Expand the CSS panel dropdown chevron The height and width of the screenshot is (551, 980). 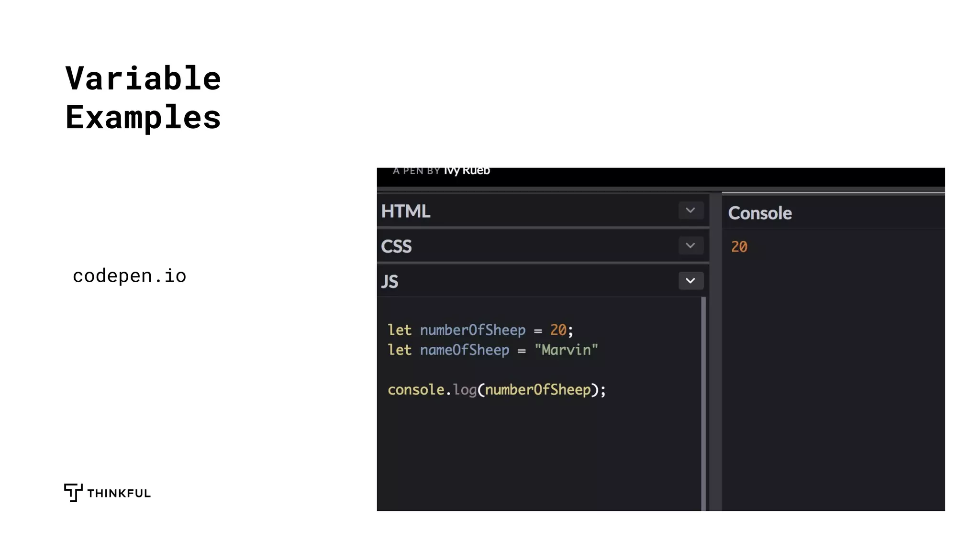click(690, 246)
